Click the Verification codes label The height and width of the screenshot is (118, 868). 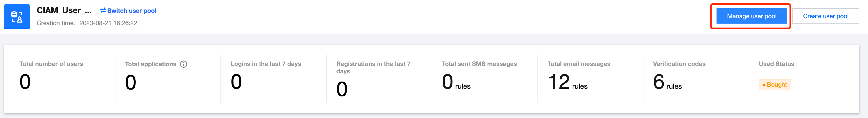pos(679,64)
